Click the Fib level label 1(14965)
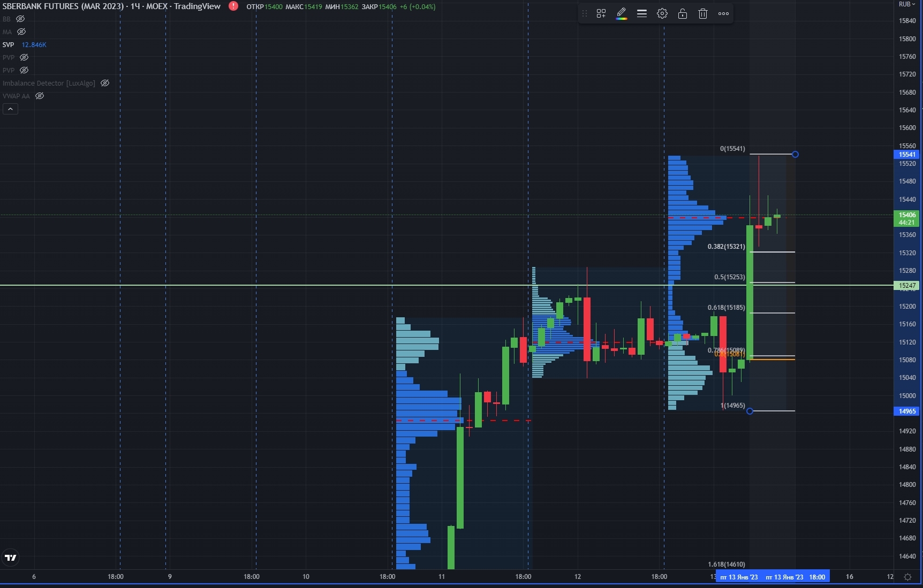This screenshot has height=588, width=923. click(x=733, y=406)
